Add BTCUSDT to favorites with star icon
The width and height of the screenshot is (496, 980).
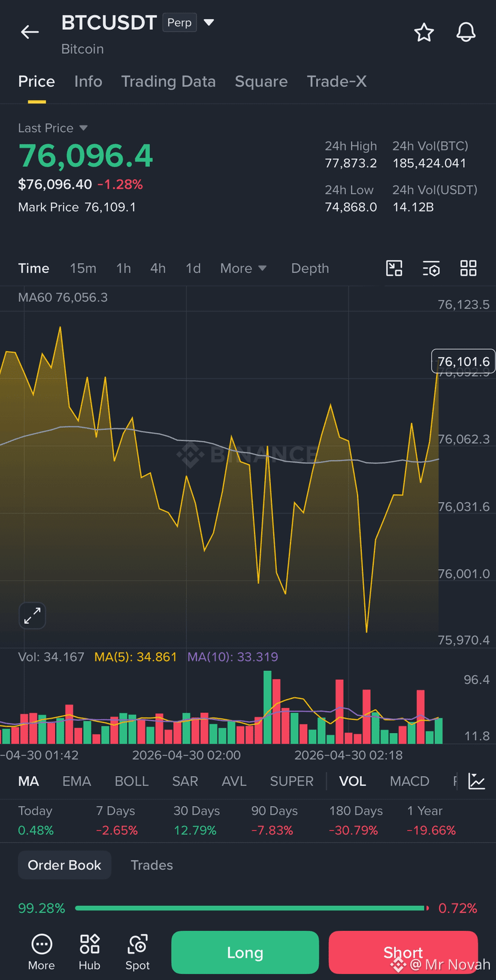(424, 32)
